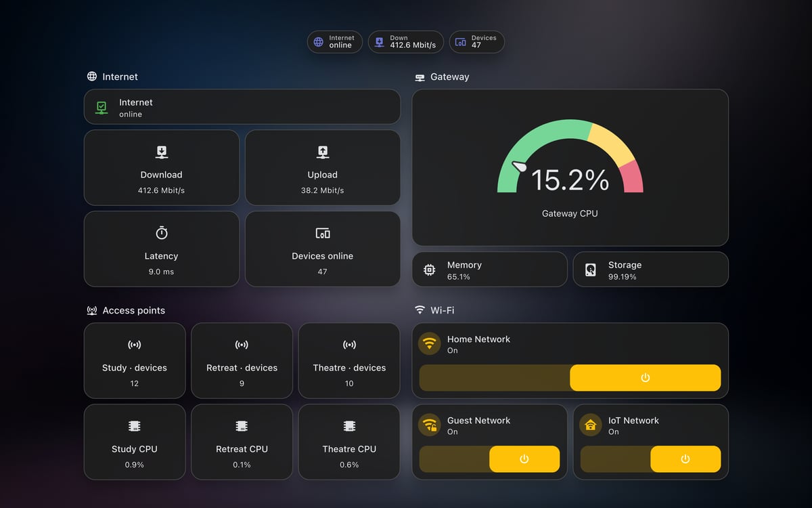The height and width of the screenshot is (508, 812).
Task: Open the Internet online badge
Action: [x=335, y=42]
